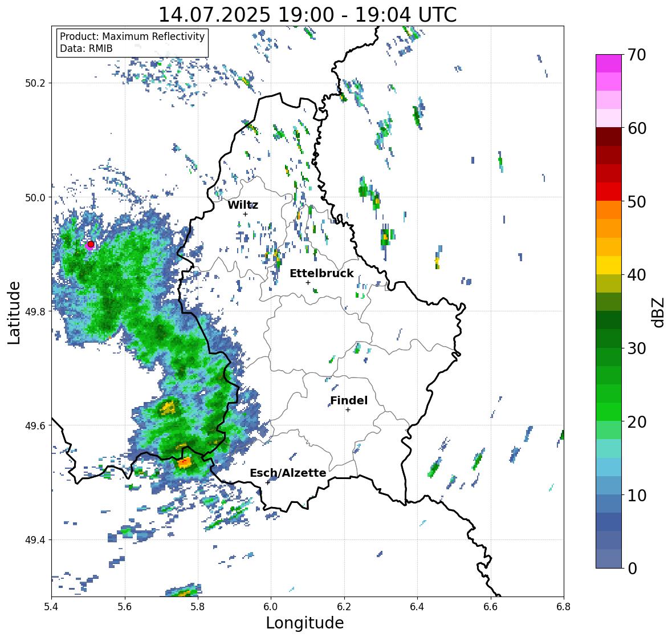672x637 pixels.
Task: Click the 50 tick on the colorbar
Action: [x=636, y=201]
